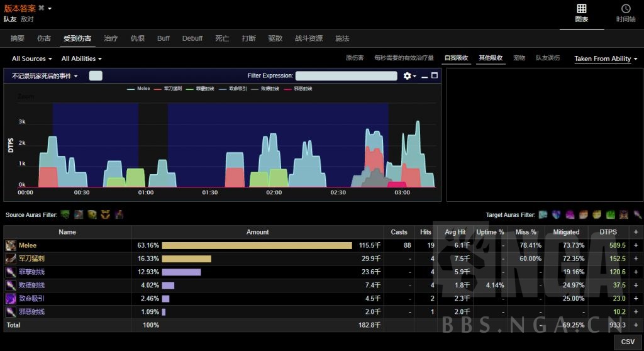This screenshot has height=351, width=644.
Task: Open the 罪孽射线 ability link
Action: [31, 272]
